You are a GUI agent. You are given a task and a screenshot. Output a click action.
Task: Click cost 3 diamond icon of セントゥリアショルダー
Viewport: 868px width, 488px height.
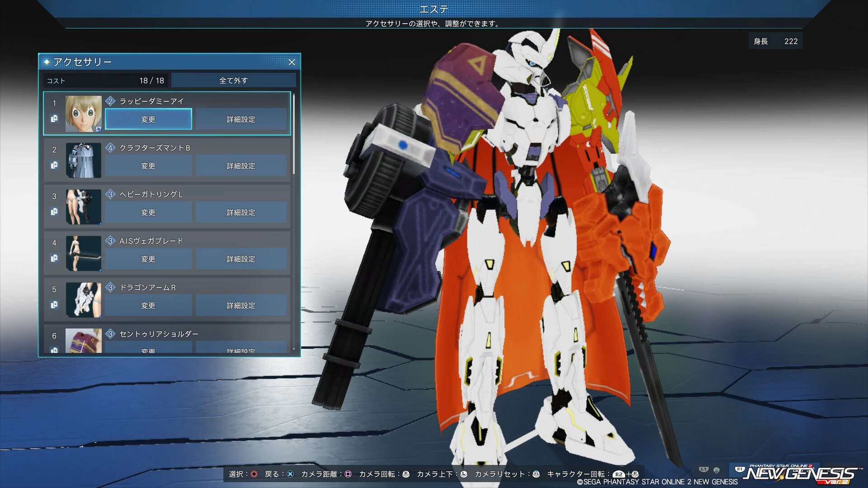(110, 334)
